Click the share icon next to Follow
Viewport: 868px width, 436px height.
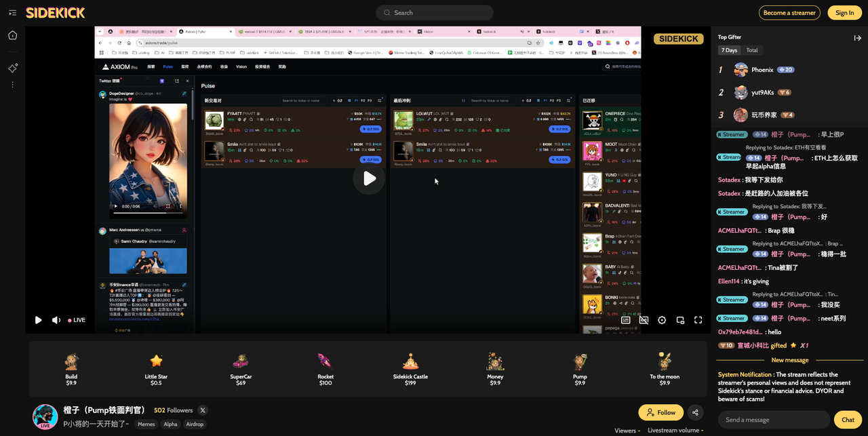[x=695, y=412]
